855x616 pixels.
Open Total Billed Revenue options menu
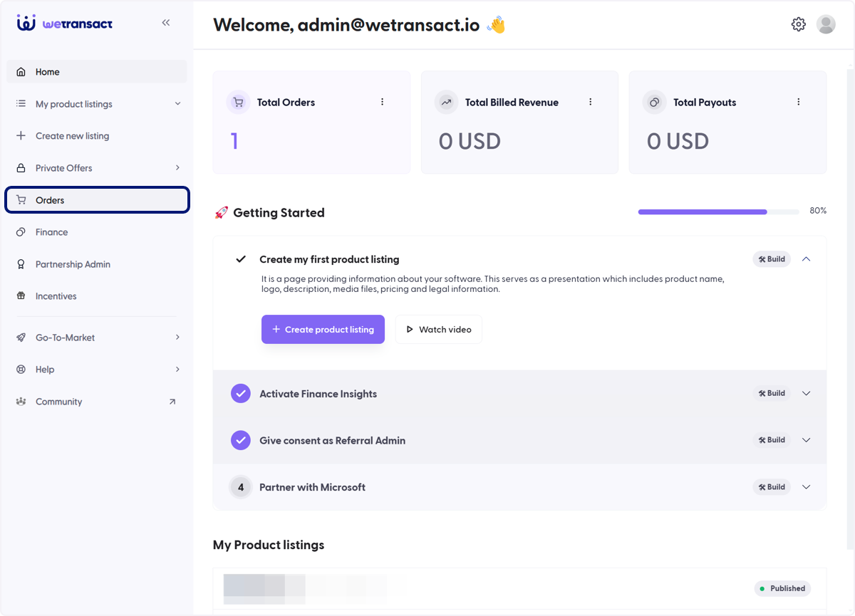[x=590, y=102]
